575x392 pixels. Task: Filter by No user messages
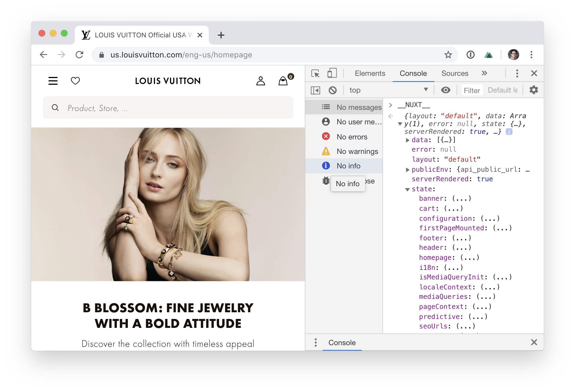click(x=344, y=122)
